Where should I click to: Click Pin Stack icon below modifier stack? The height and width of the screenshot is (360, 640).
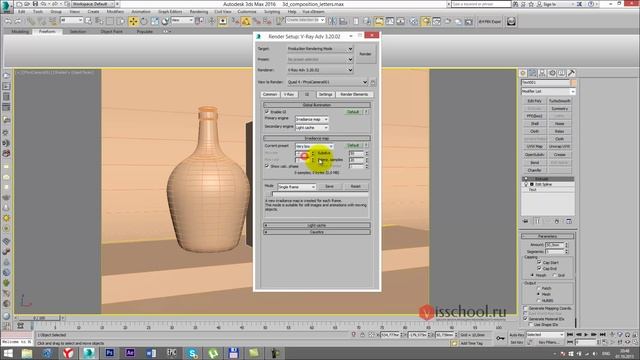526,221
